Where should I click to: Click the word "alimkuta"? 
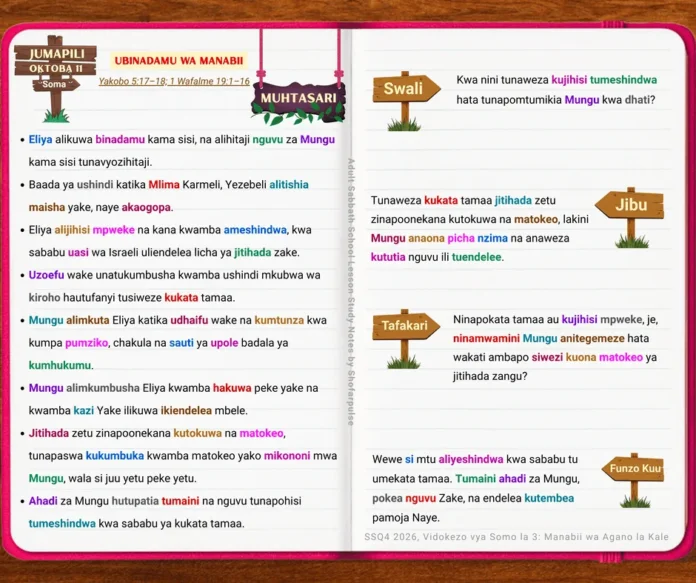pos(87,320)
